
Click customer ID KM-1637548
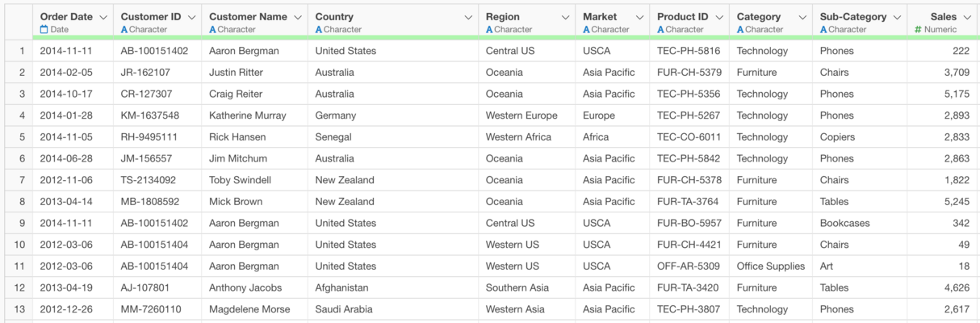click(150, 115)
